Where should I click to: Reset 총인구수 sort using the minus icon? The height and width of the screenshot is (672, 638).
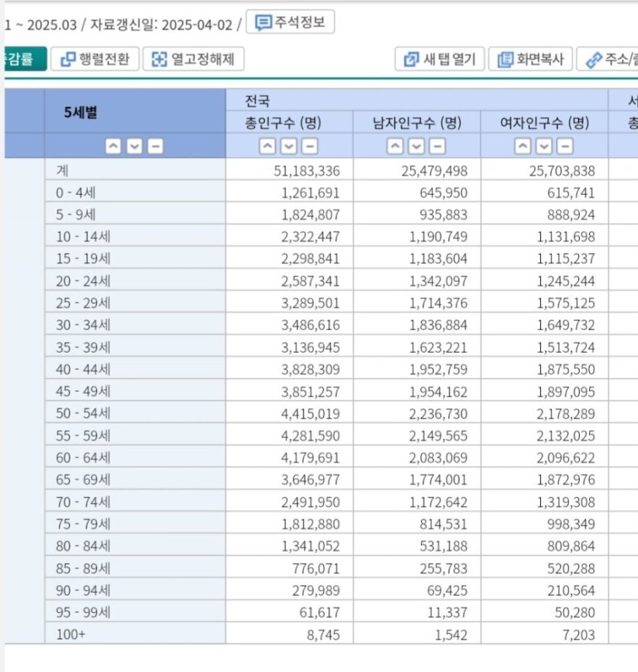309,147
